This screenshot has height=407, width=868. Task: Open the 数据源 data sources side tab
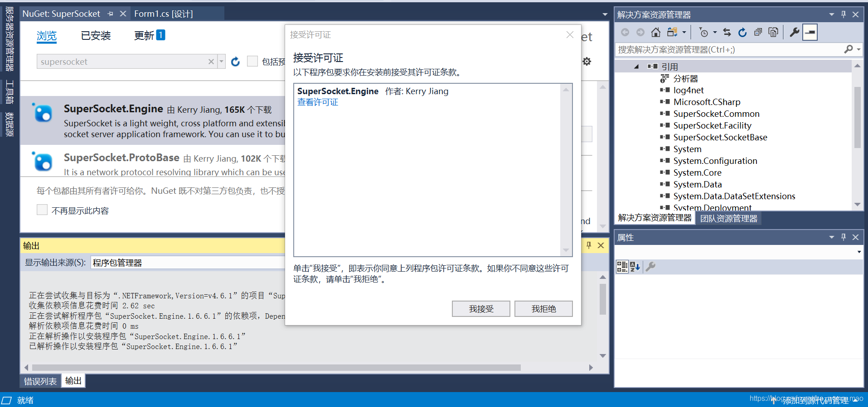(10, 124)
